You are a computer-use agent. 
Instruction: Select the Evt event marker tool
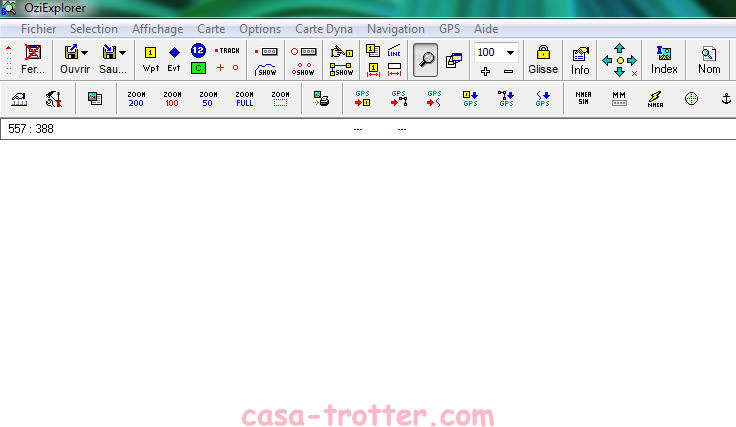tap(174, 60)
